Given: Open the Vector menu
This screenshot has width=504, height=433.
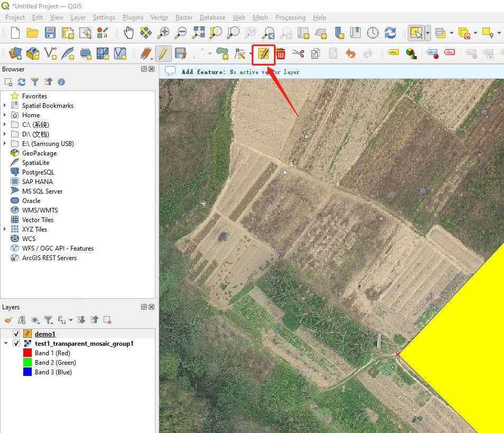Looking at the screenshot, I should point(159,17).
